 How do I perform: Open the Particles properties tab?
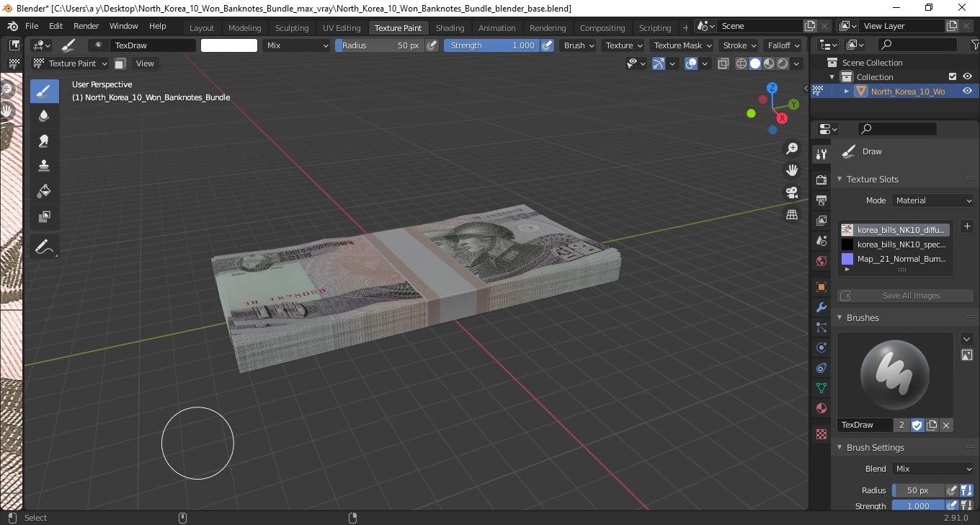pyautogui.click(x=821, y=327)
